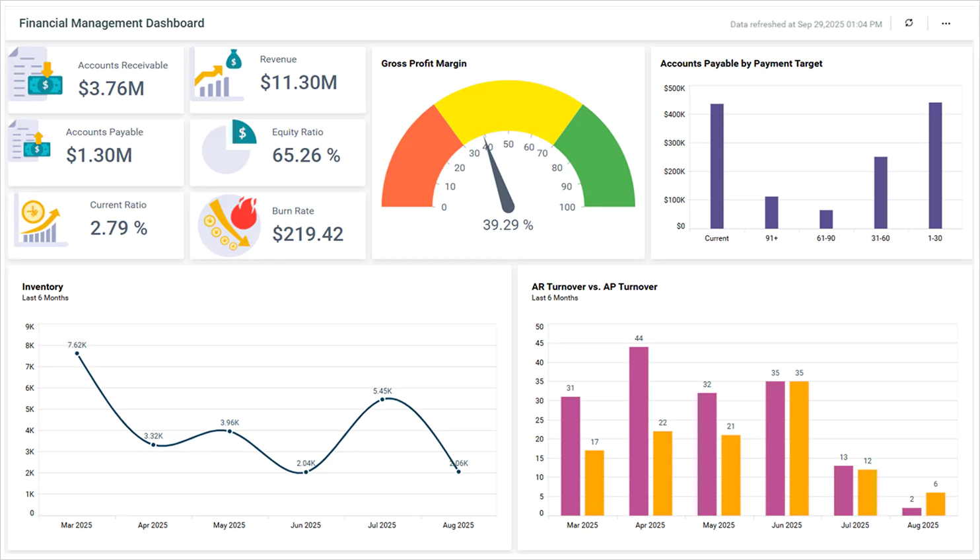Click the Apr 2025 AR Turnover bar 44
980x560 pixels.
click(639, 431)
